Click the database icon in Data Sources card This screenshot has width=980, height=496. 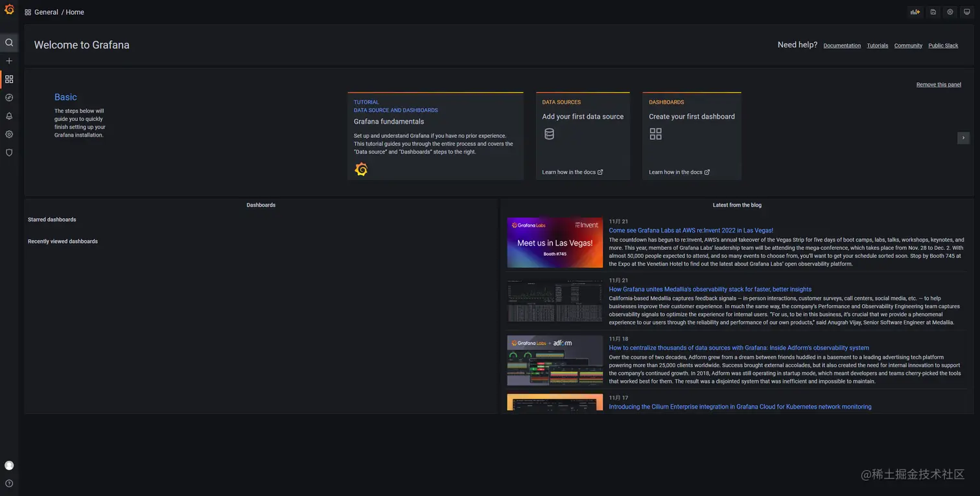coord(550,134)
